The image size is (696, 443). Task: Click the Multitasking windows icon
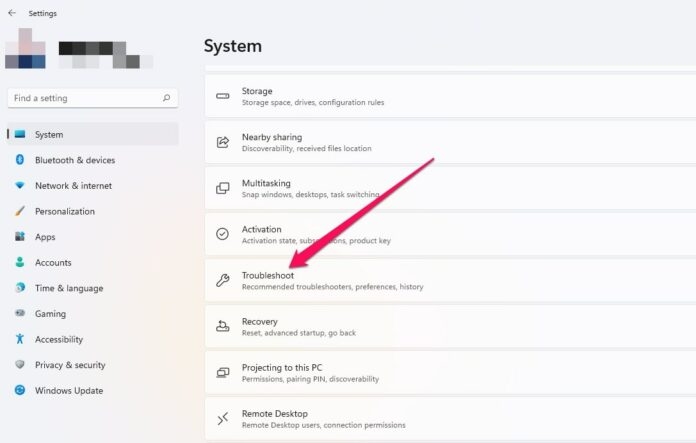(223, 188)
